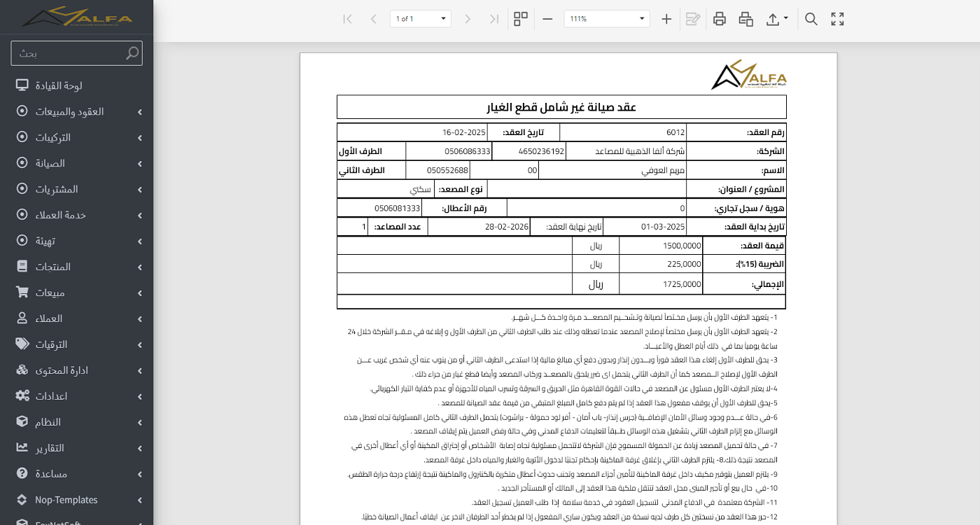Click report title عقد صيانة غير شامل قطع الغيار

[x=561, y=107]
